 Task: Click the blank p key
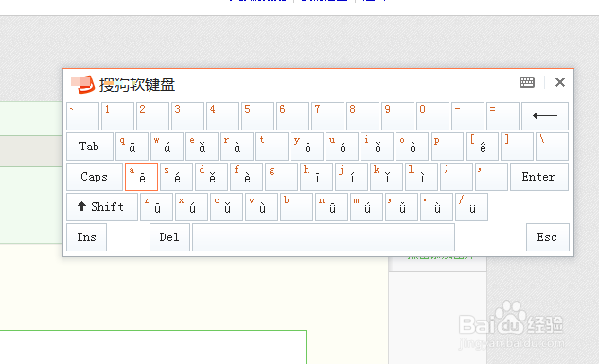[x=448, y=147]
